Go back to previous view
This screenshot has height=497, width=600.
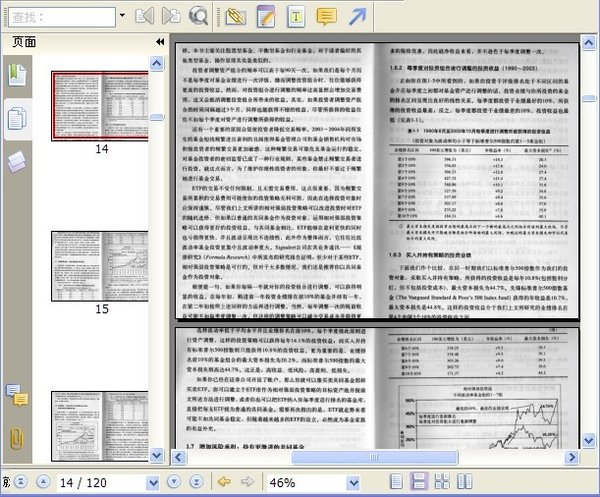224,482
